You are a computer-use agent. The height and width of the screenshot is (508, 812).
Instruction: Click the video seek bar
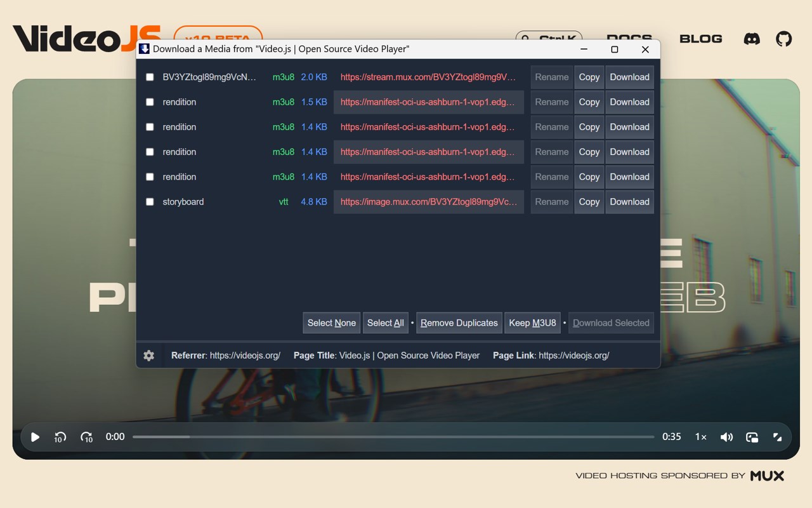click(393, 437)
